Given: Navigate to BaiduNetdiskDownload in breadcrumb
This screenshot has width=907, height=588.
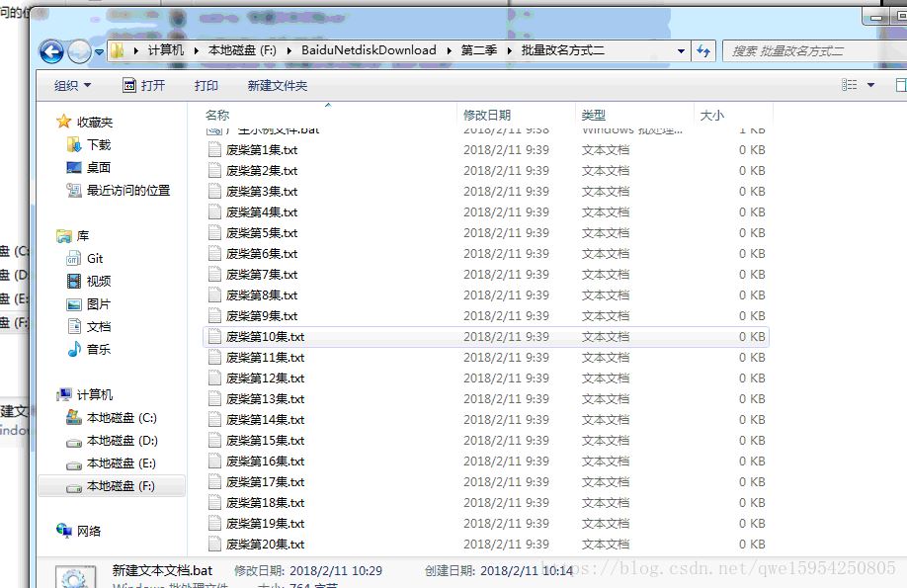Looking at the screenshot, I should (x=369, y=50).
